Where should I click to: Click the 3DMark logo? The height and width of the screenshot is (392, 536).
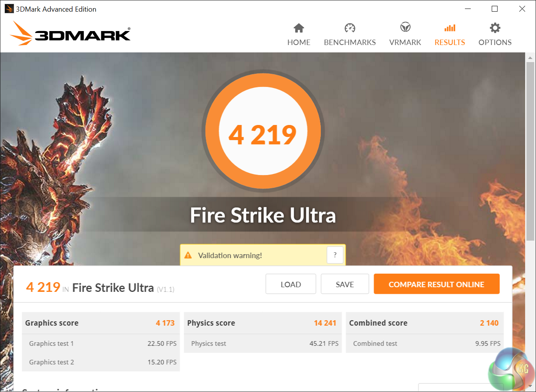[x=70, y=33]
